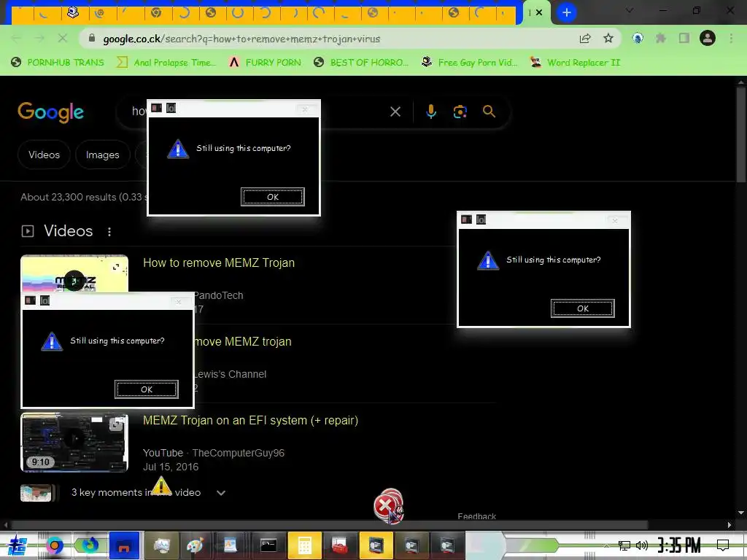Filter results by Images chip
This screenshot has width=747, height=560.
pos(102,155)
